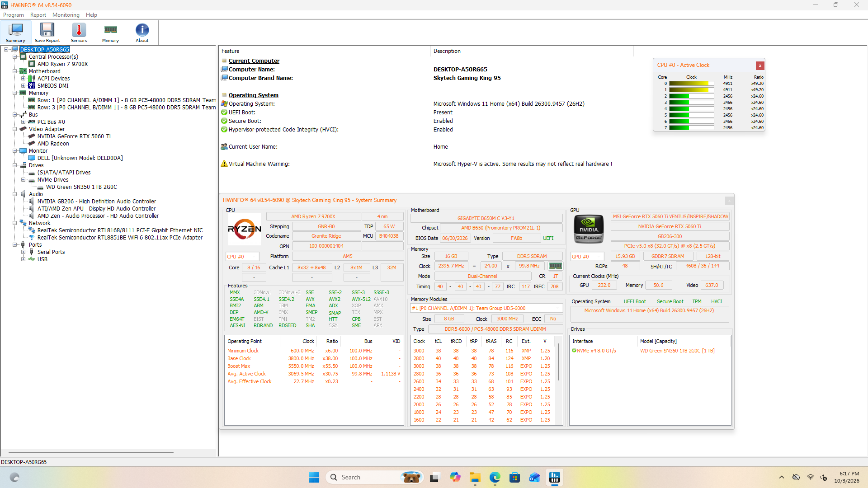Open Windows Start button on taskbar
The height and width of the screenshot is (488, 868).
click(x=314, y=477)
